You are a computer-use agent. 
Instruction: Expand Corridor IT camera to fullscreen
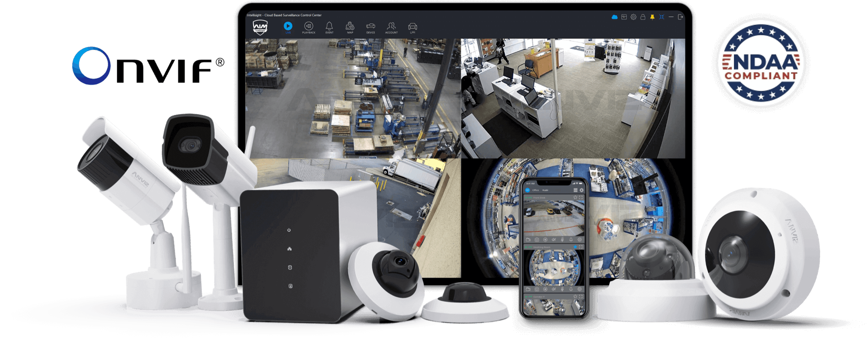pyautogui.click(x=581, y=296)
